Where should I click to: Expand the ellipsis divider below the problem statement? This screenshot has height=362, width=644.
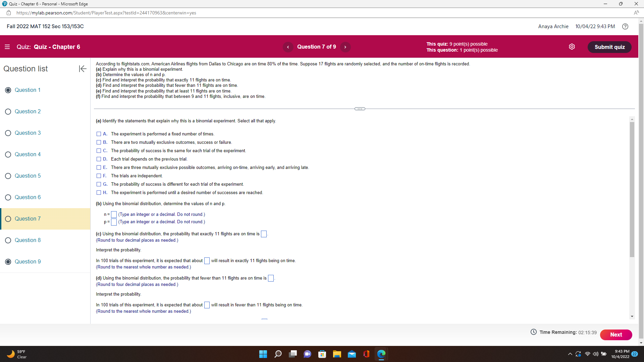(x=360, y=109)
